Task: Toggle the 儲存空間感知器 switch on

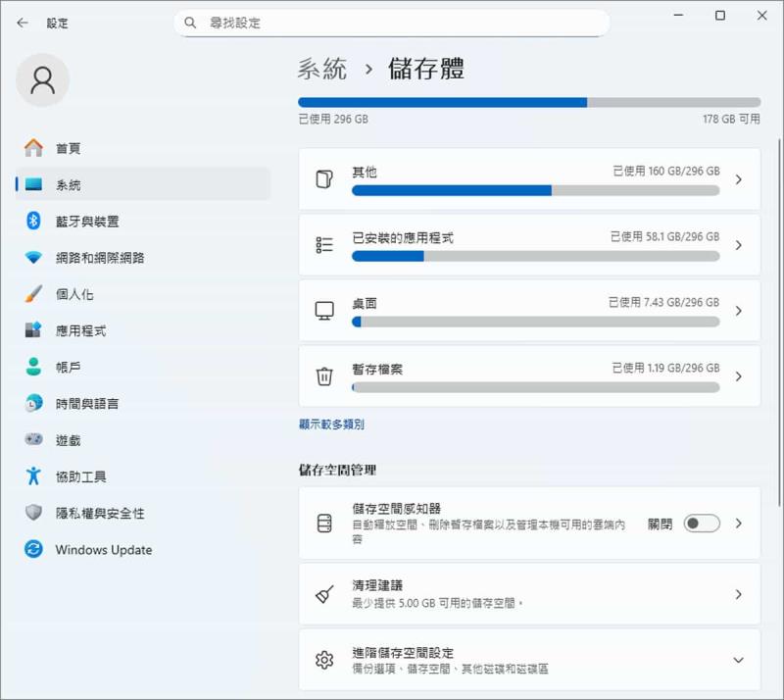Action: (702, 524)
